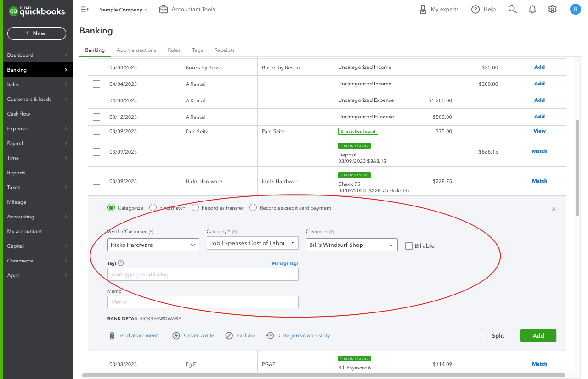This screenshot has width=588, height=379.
Task: Enable the Billable checkbox
Action: (409, 246)
